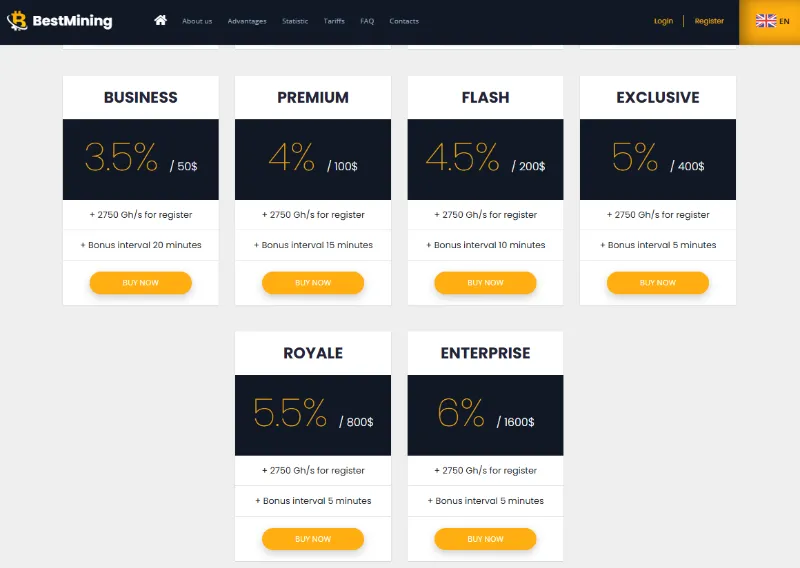The image size is (800, 568).
Task: Go to the Contacts page
Action: (404, 21)
